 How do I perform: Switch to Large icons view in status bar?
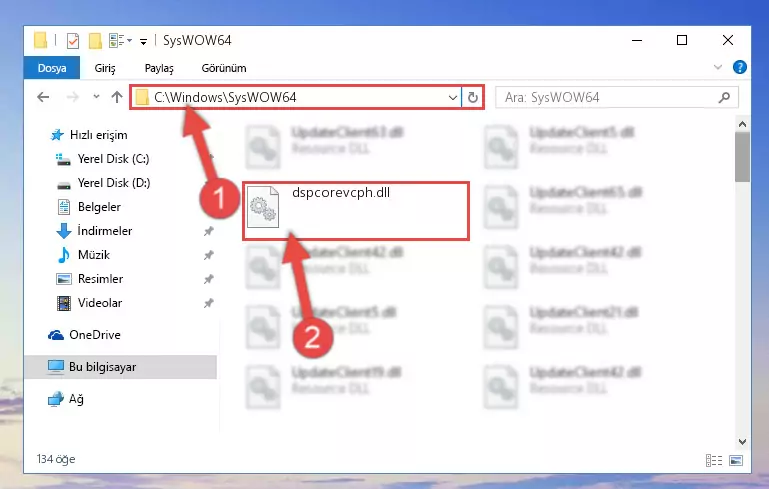pos(736,460)
